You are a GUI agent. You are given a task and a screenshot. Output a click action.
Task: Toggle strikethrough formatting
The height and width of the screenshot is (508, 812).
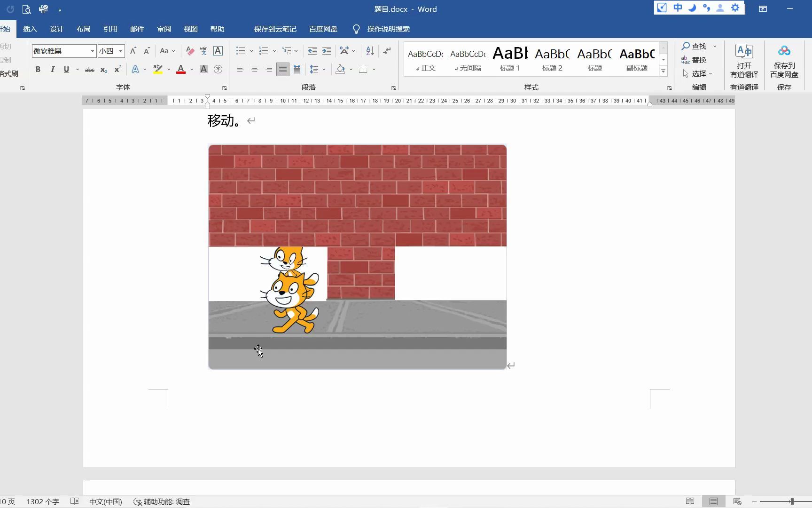coord(89,69)
